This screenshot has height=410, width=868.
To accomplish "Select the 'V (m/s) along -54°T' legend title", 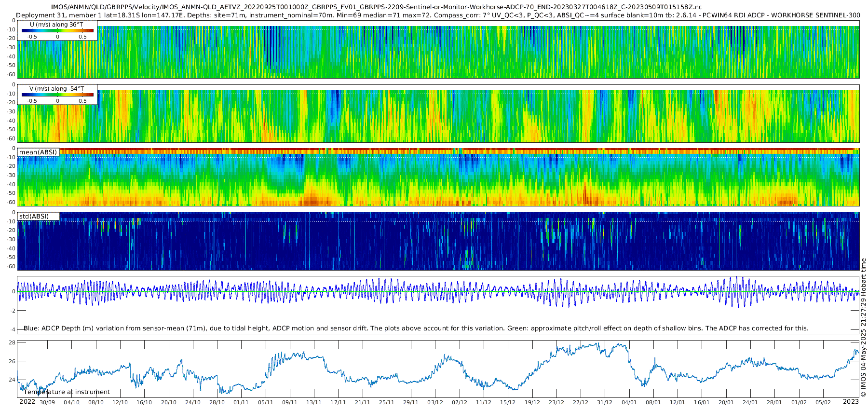I will (56, 89).
